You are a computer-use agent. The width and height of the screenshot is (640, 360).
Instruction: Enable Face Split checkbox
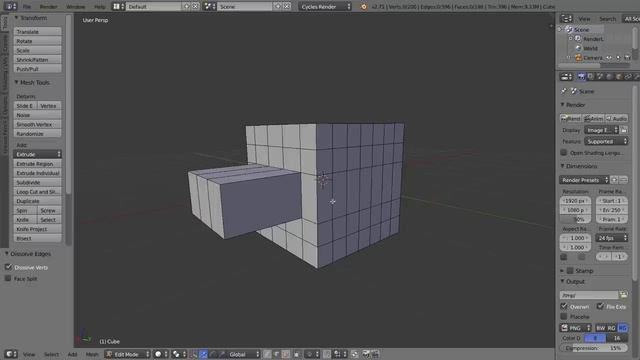tap(8, 278)
